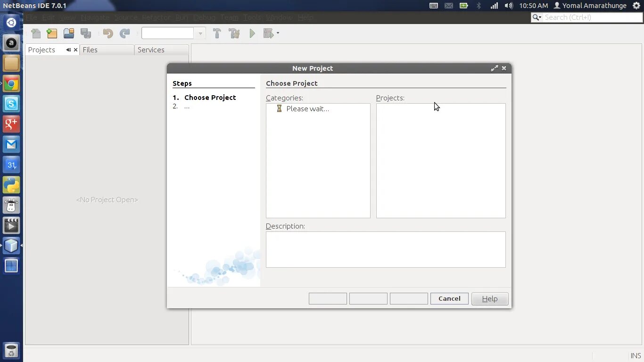Click inside the Projects list box
Screen dimensions: 644x362
pyautogui.click(x=441, y=161)
